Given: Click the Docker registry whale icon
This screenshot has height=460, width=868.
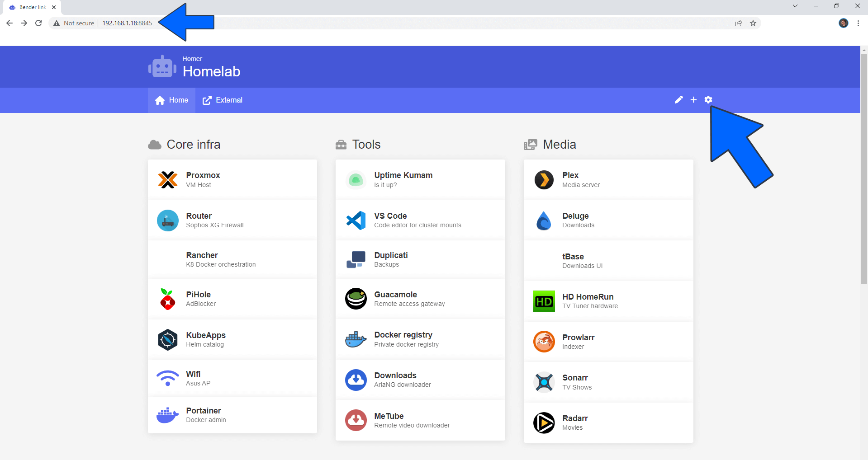Looking at the screenshot, I should point(356,339).
